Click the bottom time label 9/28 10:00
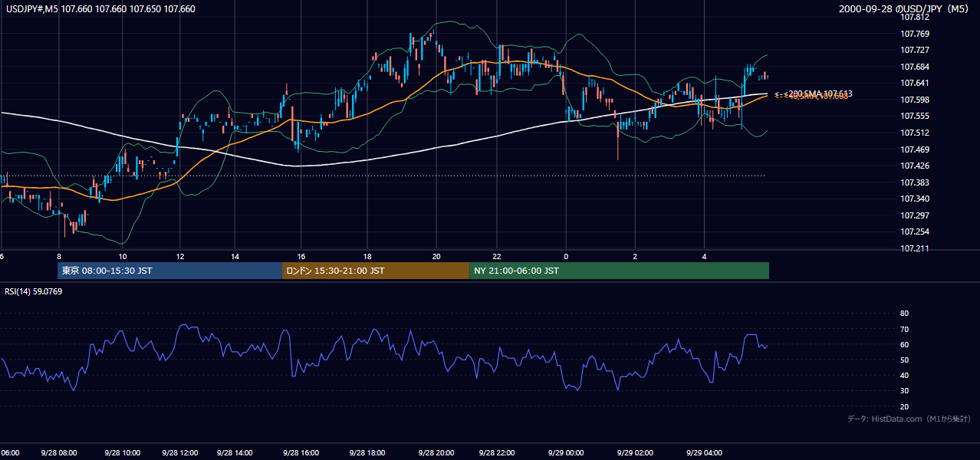Screen dimensions: 980x460 pyautogui.click(x=122, y=453)
